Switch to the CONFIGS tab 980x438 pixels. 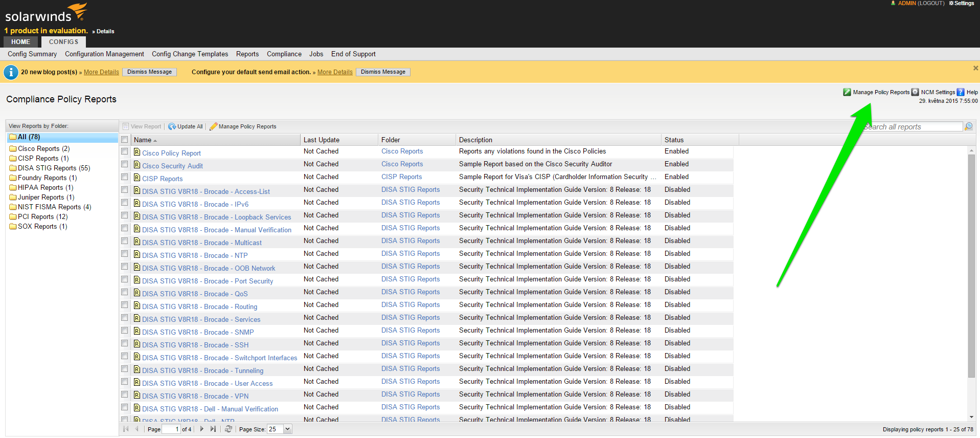(64, 42)
